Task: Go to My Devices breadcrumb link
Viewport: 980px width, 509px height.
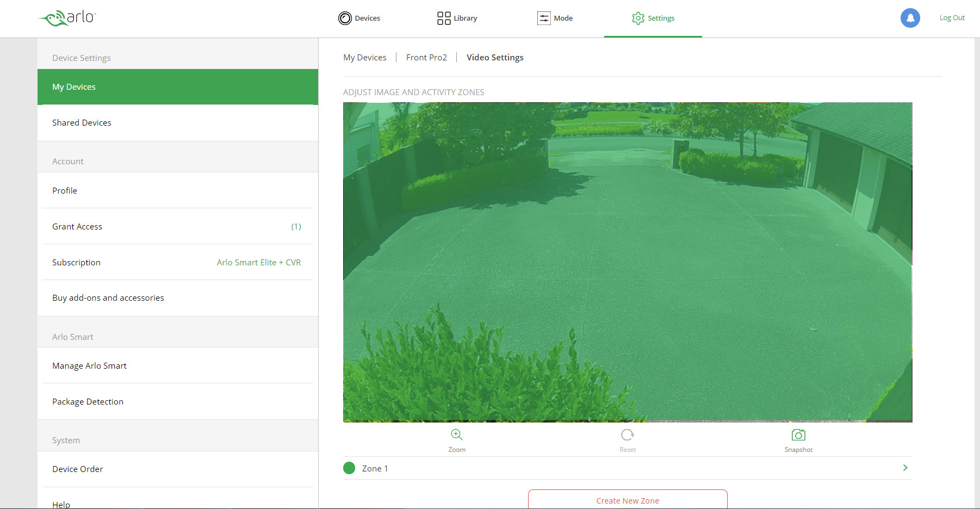Action: pyautogui.click(x=364, y=58)
